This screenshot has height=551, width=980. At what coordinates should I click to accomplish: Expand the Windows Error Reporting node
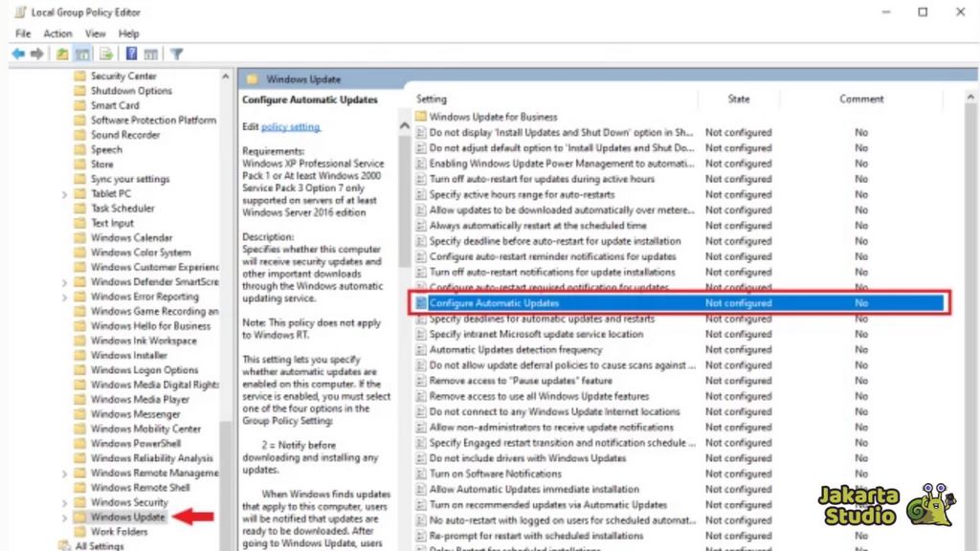[x=65, y=297]
